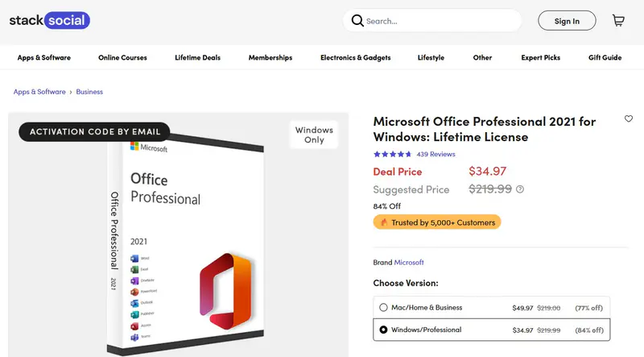Click the Sign In button

coord(567,21)
